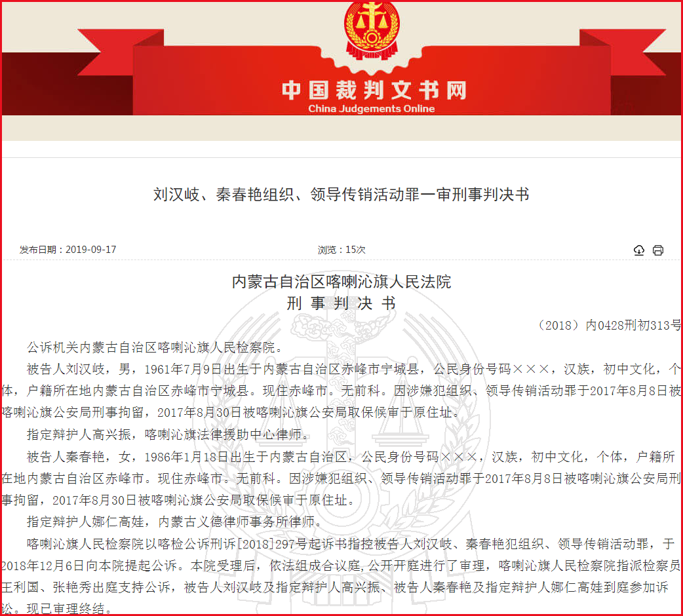Click the line 指定辩护人娜仁高娃

click(175, 522)
